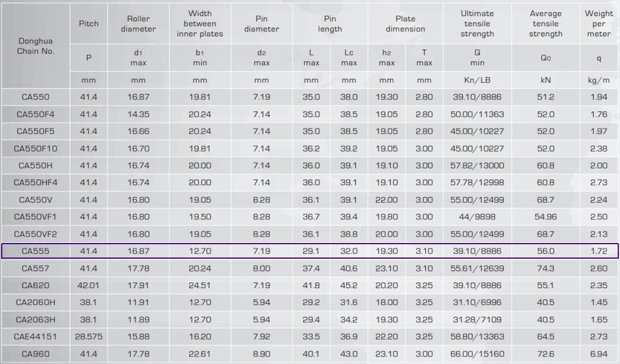Click the 42.01 pitch value for CA620
This screenshot has width=620, height=364.
89,285
